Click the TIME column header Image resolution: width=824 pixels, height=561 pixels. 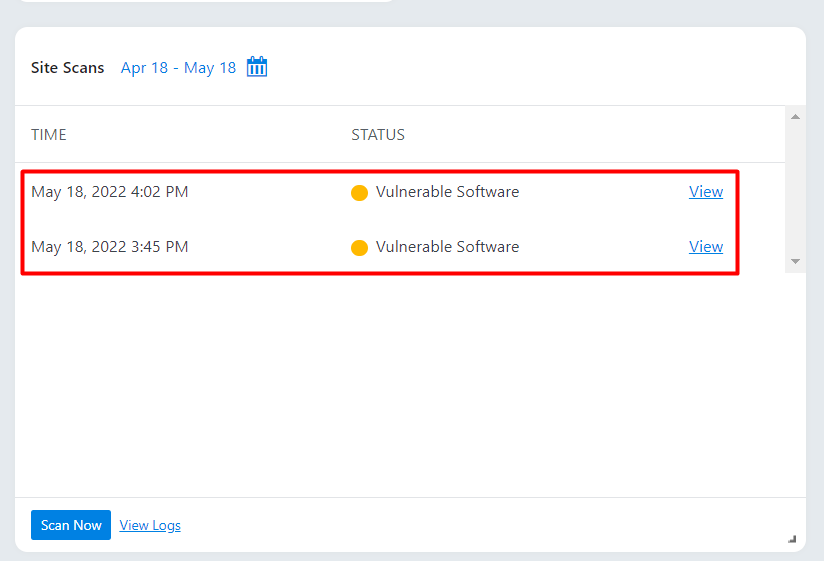click(x=49, y=134)
